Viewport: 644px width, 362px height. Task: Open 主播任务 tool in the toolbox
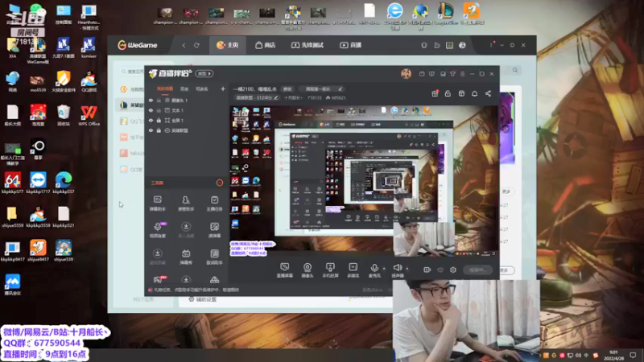coord(214,204)
